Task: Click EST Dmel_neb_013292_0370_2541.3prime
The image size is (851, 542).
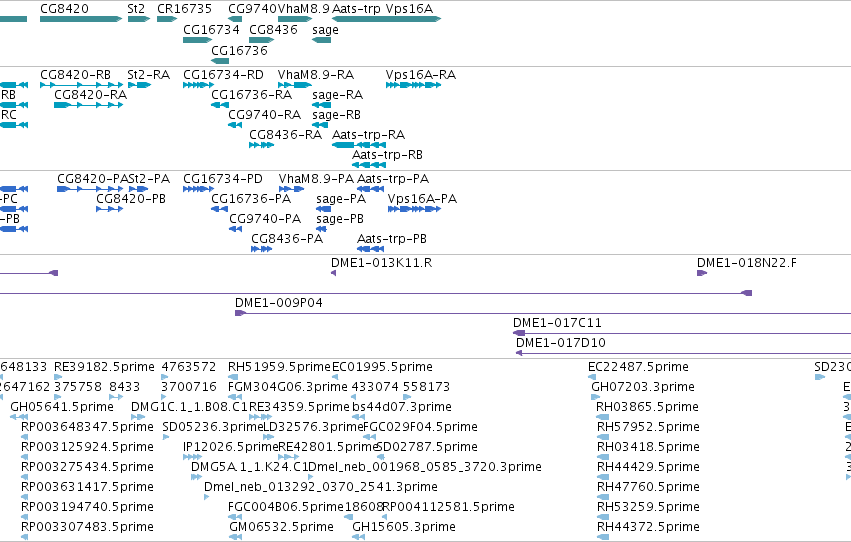Action: pyautogui.click(x=206, y=497)
